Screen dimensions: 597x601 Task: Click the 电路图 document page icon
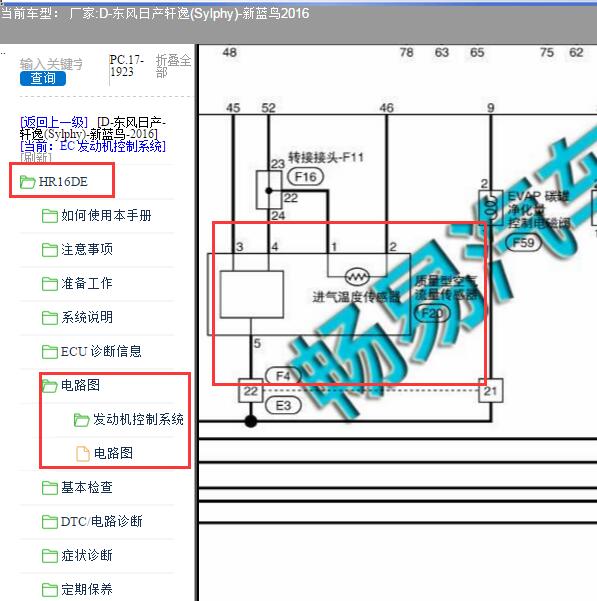83,453
